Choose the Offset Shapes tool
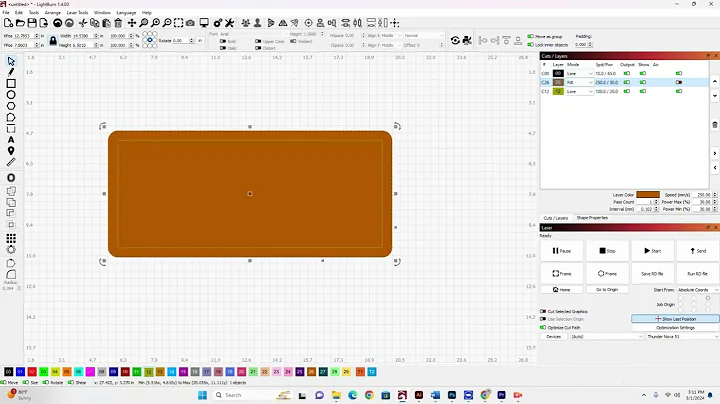Image resolution: width=720 pixels, height=404 pixels. tap(11, 178)
